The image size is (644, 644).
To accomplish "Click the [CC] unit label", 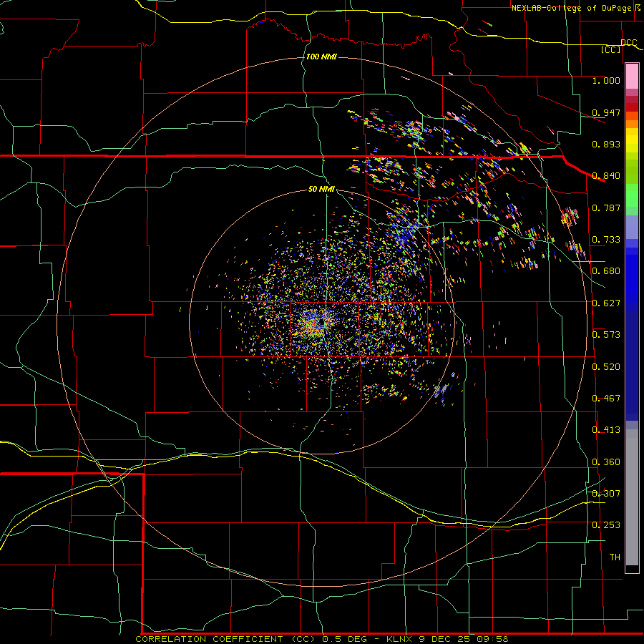I will click(x=611, y=49).
